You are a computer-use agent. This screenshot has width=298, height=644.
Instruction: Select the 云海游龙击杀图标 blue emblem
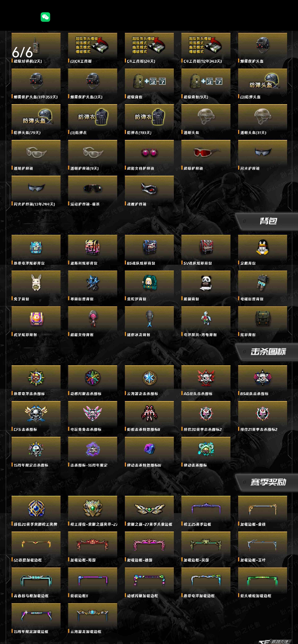[149, 378]
